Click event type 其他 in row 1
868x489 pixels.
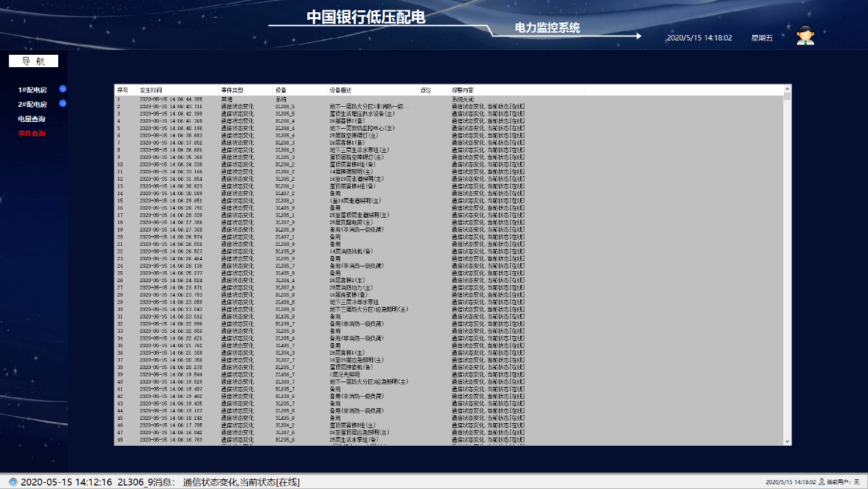pyautogui.click(x=227, y=99)
